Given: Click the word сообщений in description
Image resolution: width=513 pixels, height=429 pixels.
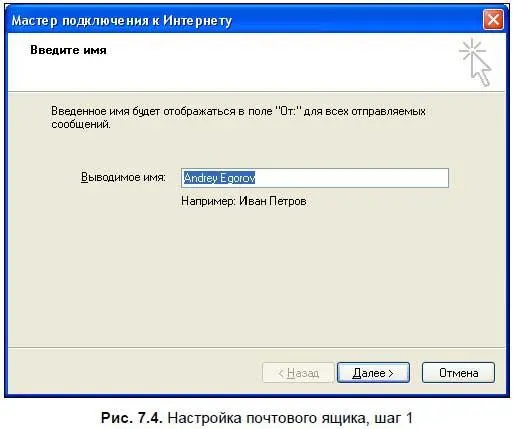Looking at the screenshot, I should click(81, 124).
